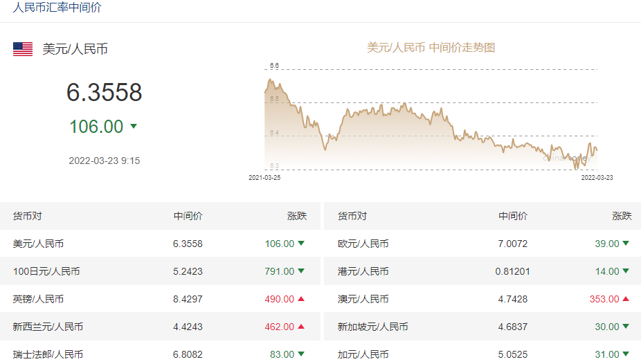This screenshot has height=364, width=641.
Task: Click the US flag icon
Action: point(23,49)
